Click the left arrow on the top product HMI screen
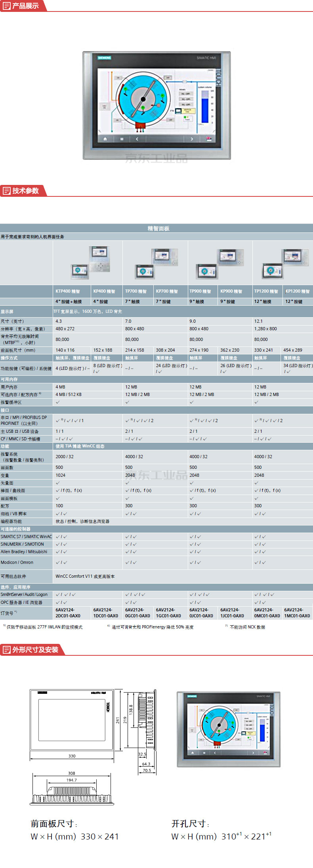This screenshot has width=313, height=868. [137, 139]
